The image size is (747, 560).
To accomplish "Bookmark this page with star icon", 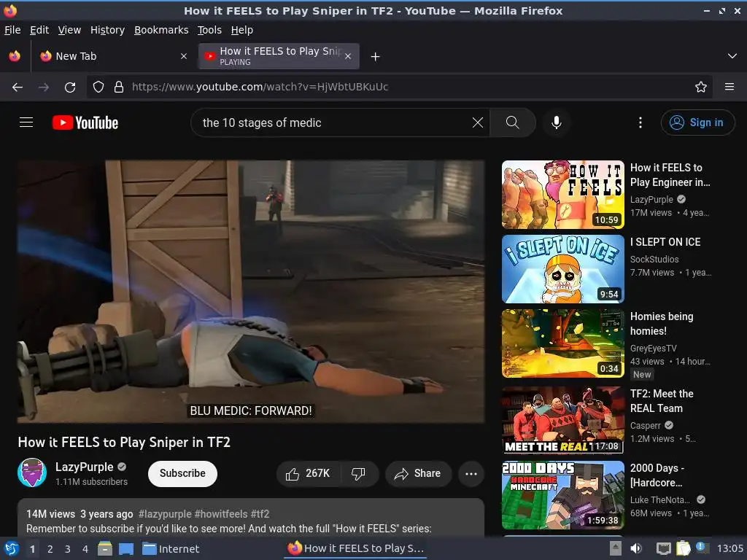I will pyautogui.click(x=700, y=87).
